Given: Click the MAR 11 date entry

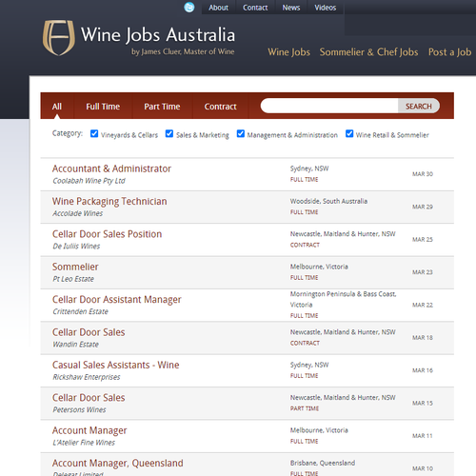Looking at the screenshot, I should (422, 436).
